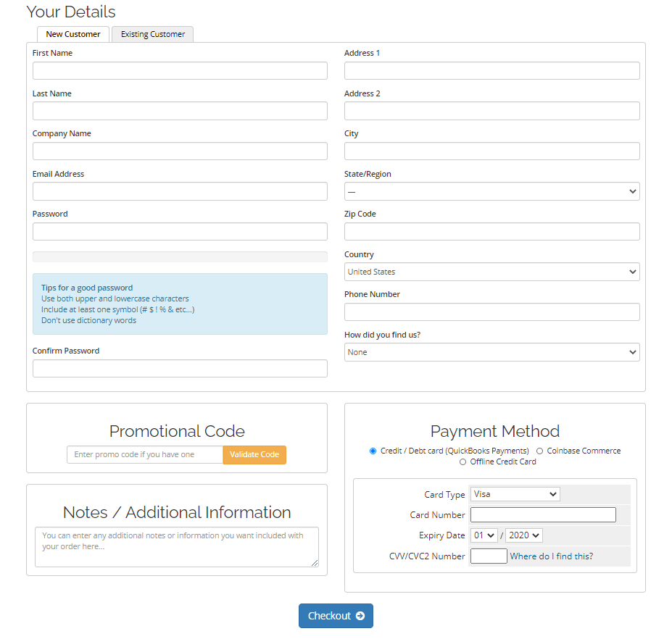Change the expiry month dropdown

tap(484, 535)
